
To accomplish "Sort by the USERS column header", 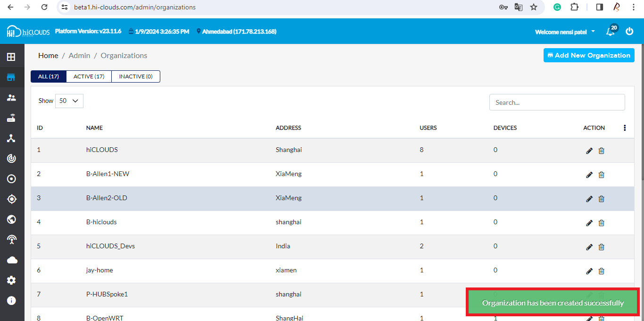I will (x=428, y=128).
